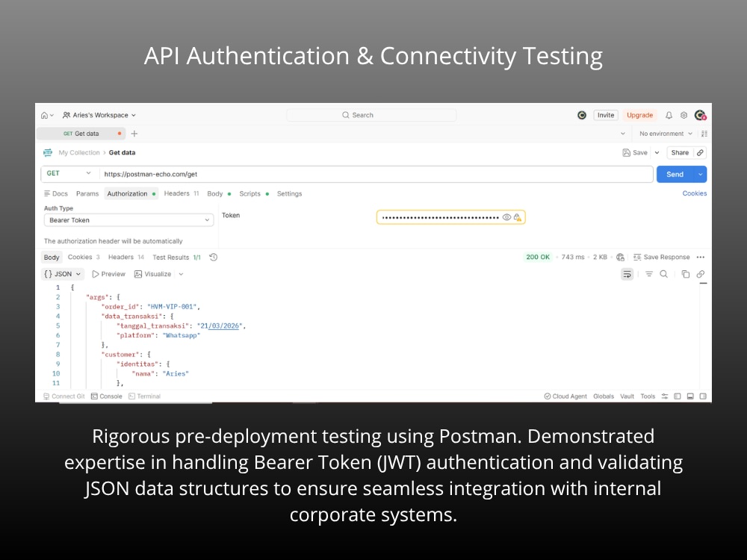Screen dimensions: 747x560
Task: Click the Search bar
Action: click(371, 115)
